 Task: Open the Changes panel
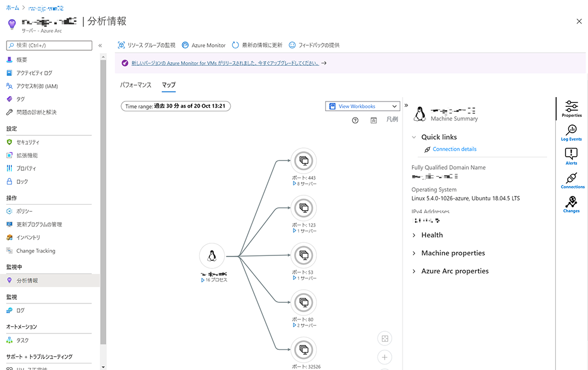click(572, 204)
